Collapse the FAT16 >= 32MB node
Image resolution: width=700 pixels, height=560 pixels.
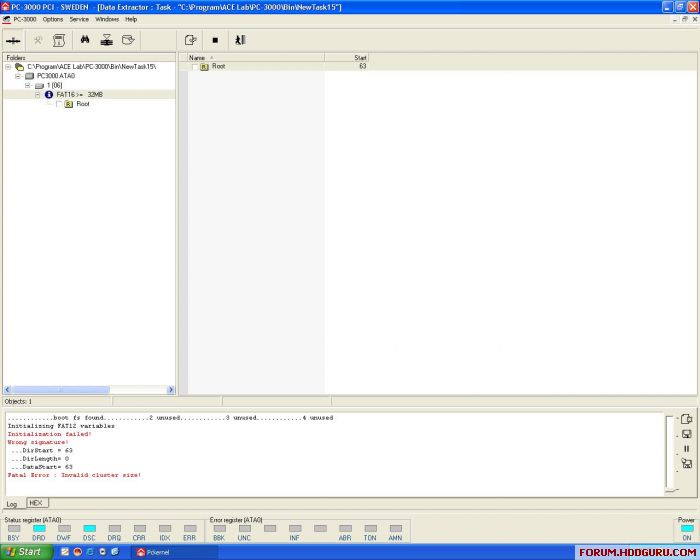pos(38,95)
